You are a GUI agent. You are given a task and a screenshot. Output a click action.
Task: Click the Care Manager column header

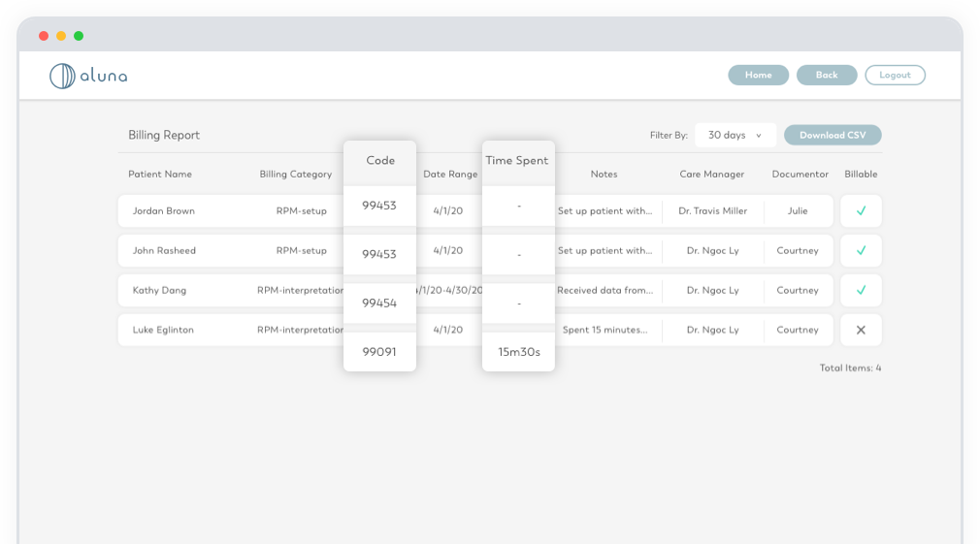[711, 175]
